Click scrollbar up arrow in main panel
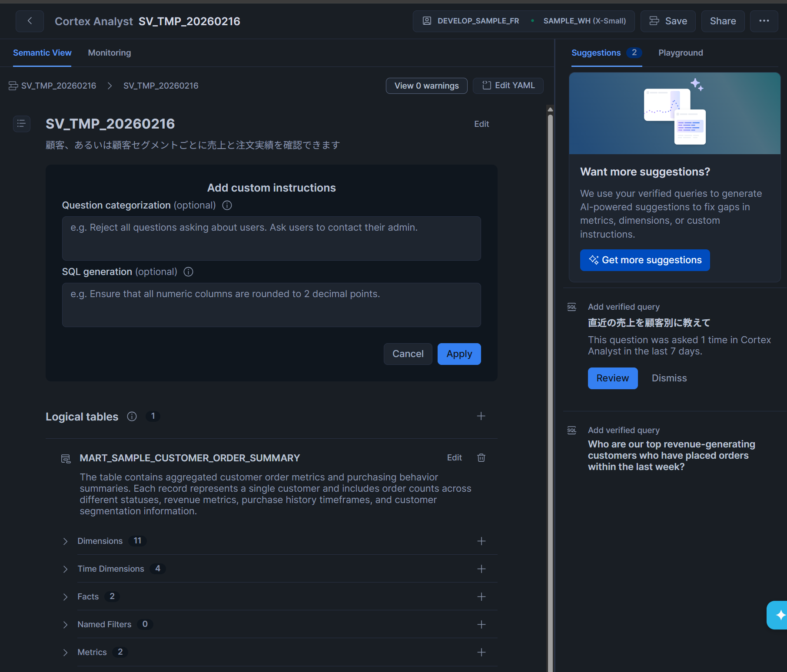This screenshot has width=787, height=672. [550, 109]
